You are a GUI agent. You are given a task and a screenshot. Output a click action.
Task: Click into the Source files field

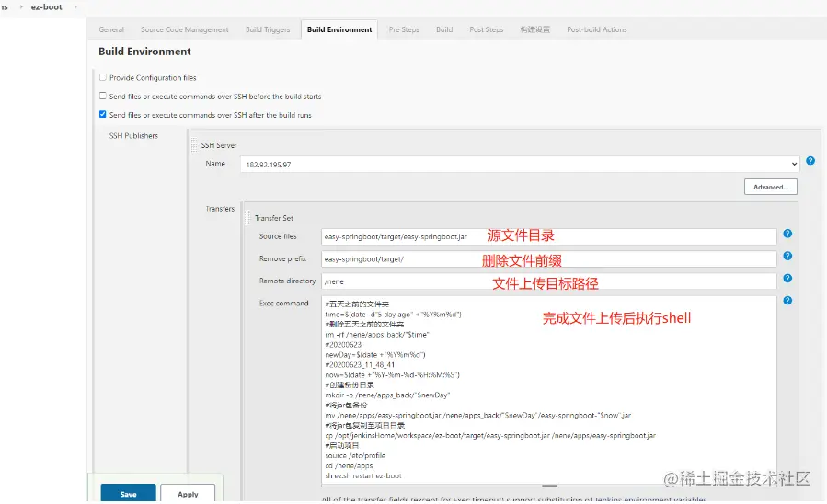(x=548, y=236)
